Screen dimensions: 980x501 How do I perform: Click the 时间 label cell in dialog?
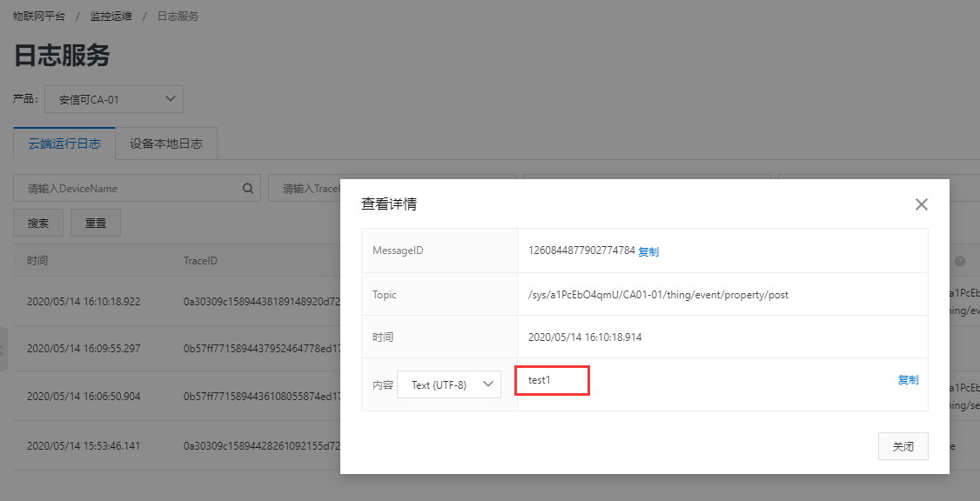coord(440,337)
